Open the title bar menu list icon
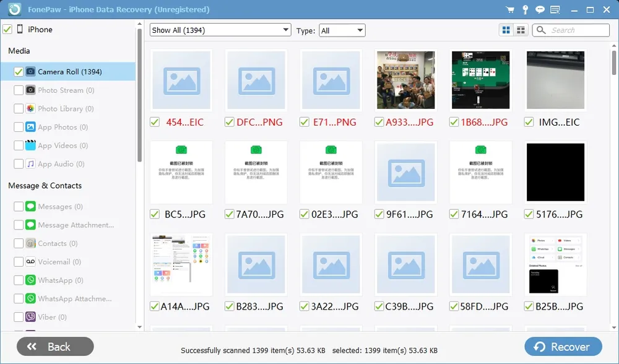Viewport: 619px width, 364px height. pyautogui.click(x=555, y=9)
